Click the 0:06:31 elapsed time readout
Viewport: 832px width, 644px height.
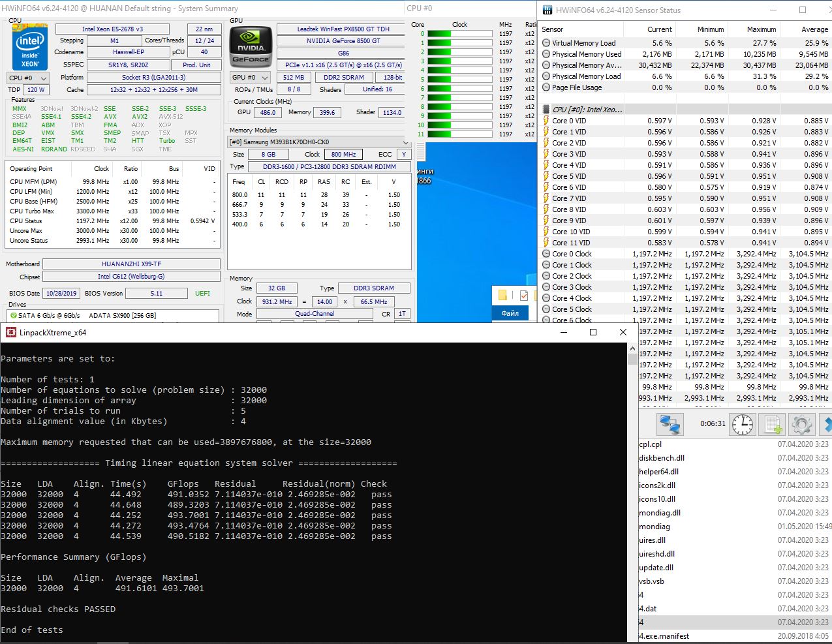(713, 423)
